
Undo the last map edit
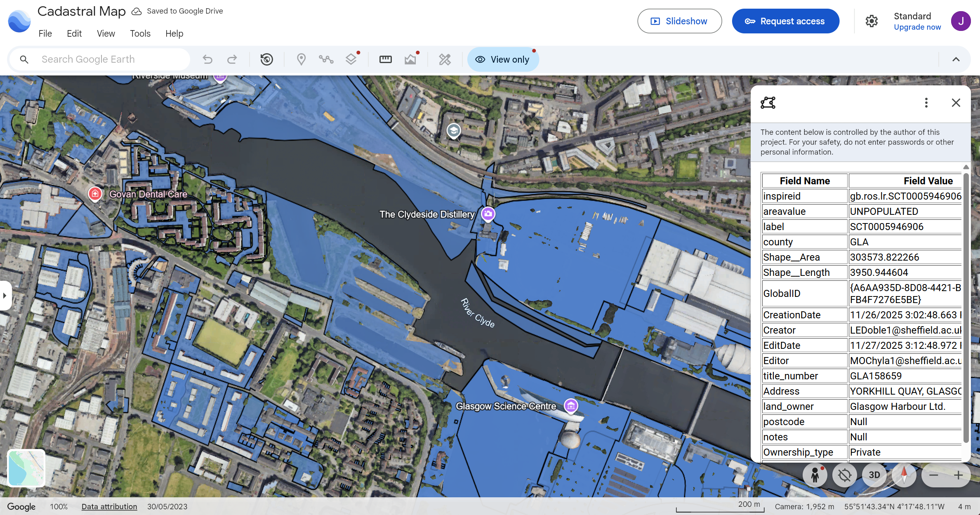click(x=207, y=59)
